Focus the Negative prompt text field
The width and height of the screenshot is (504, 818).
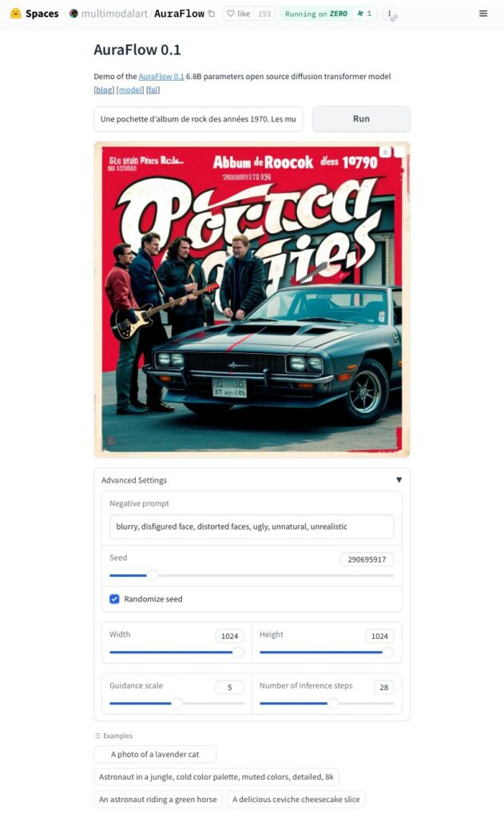click(x=252, y=526)
